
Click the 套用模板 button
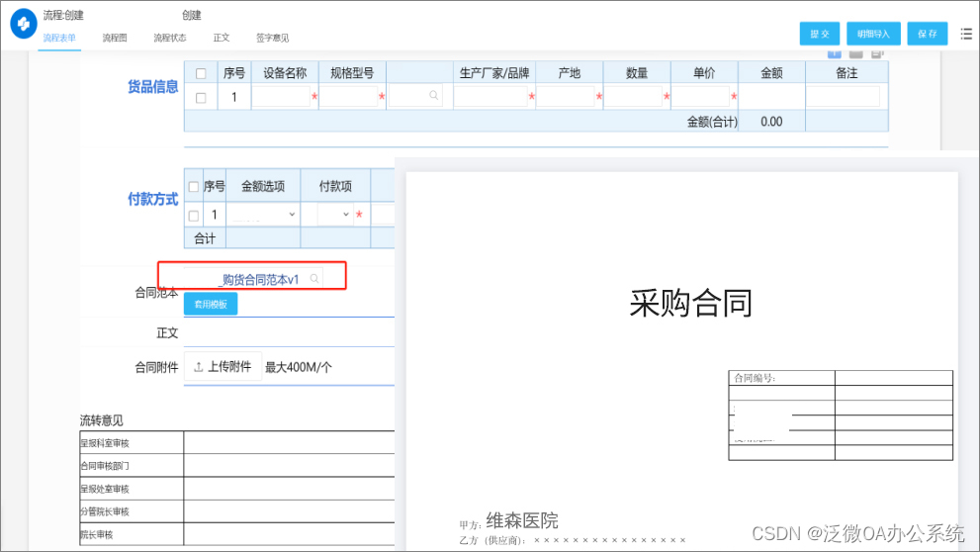click(x=211, y=304)
